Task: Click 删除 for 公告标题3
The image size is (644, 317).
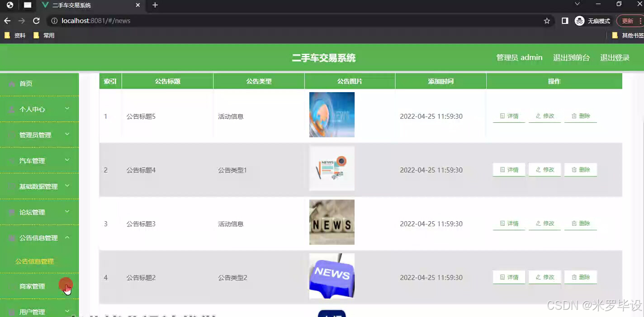Action: [581, 224]
